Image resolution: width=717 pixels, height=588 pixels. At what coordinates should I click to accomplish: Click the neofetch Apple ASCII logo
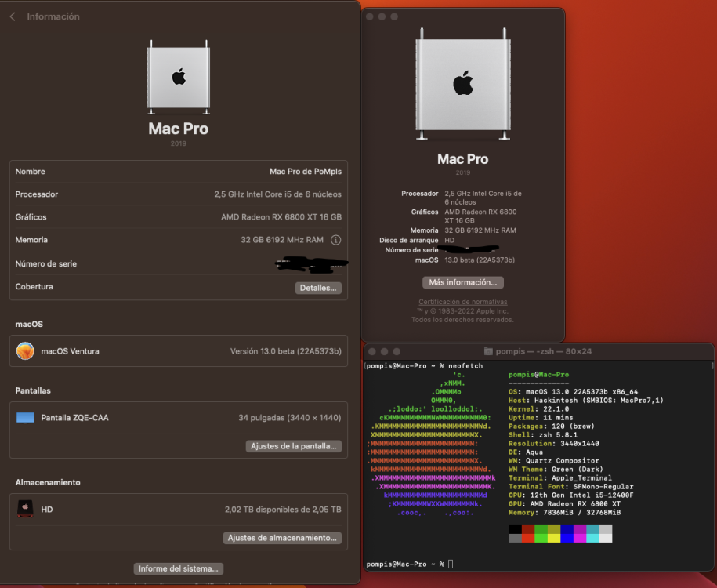pos(431,444)
